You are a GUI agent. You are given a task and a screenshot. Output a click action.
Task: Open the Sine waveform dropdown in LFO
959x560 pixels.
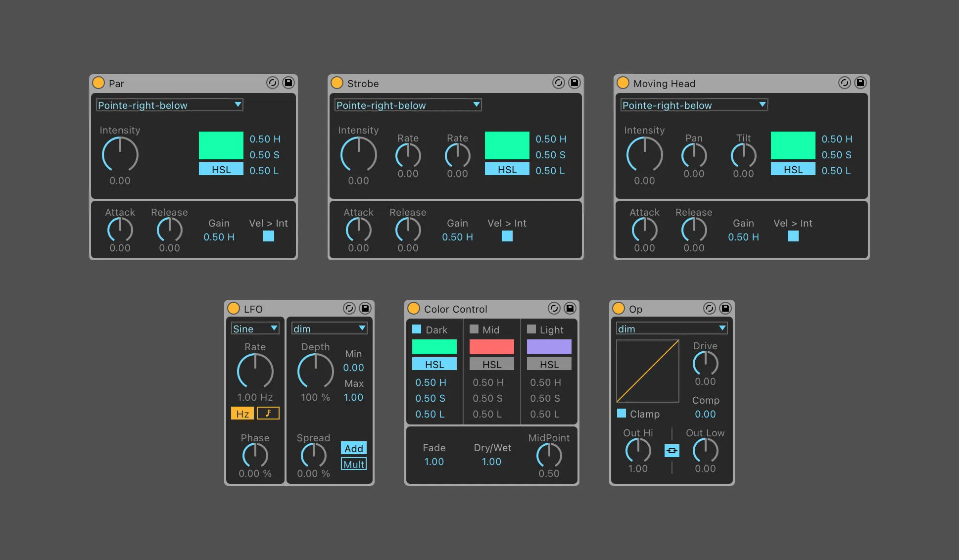[255, 328]
